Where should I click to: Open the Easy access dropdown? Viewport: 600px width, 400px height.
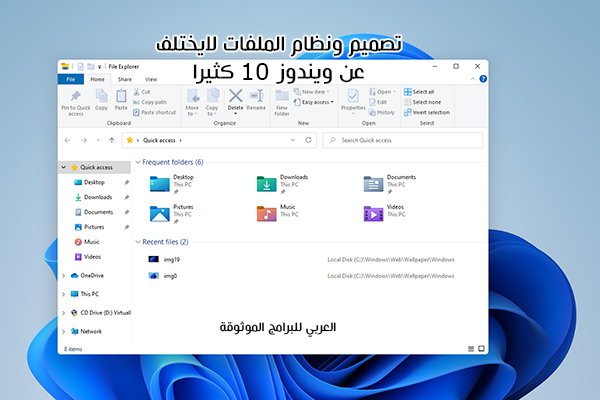(x=313, y=102)
